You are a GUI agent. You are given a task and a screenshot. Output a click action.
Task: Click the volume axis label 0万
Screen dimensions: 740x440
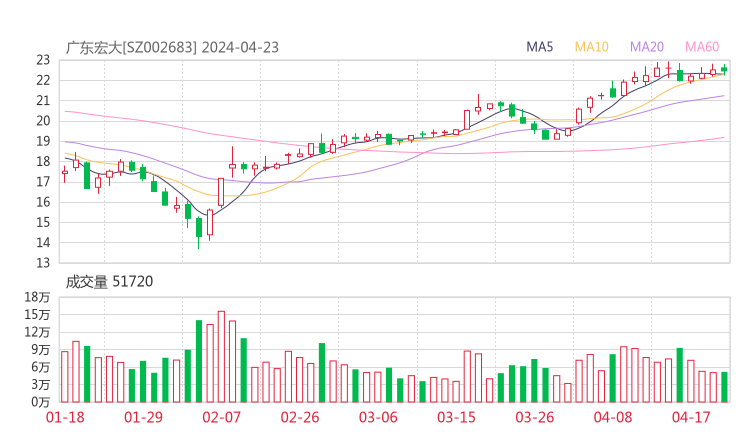[x=41, y=402]
